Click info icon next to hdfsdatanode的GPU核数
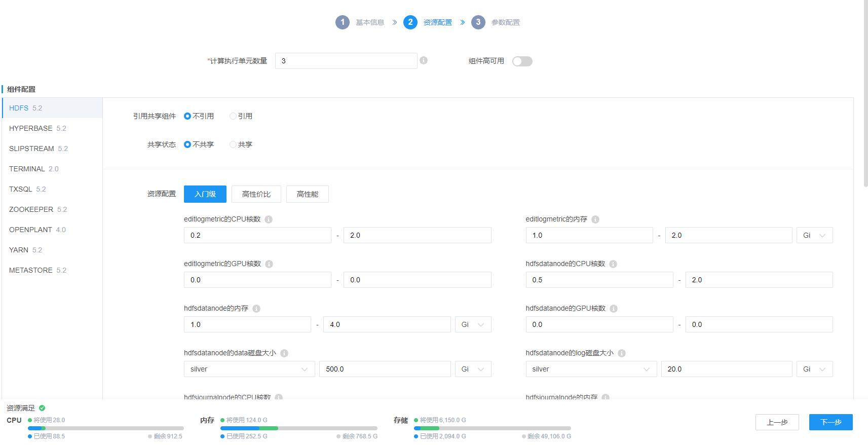 614,309
